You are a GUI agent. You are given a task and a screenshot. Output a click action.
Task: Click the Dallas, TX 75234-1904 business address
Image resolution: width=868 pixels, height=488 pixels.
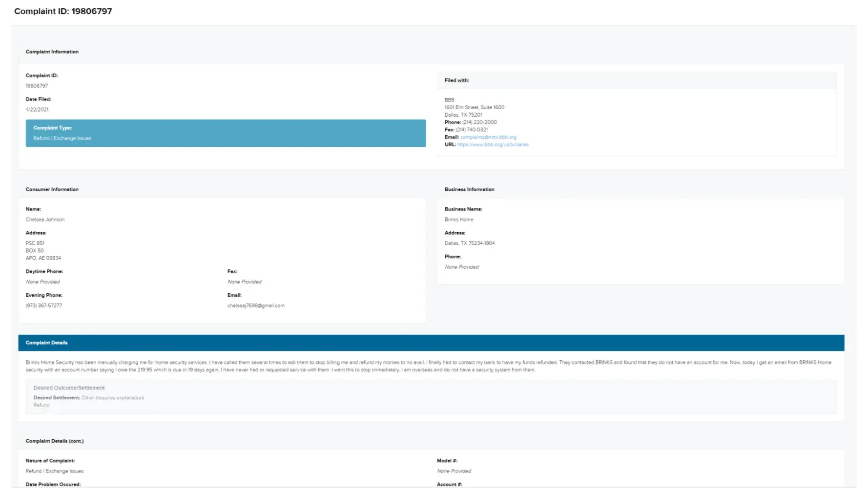point(469,243)
